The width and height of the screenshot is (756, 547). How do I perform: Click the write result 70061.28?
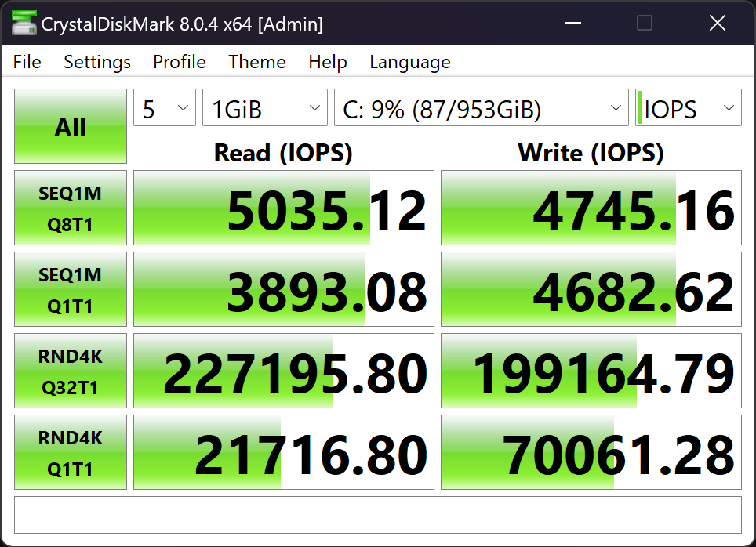[x=591, y=452]
